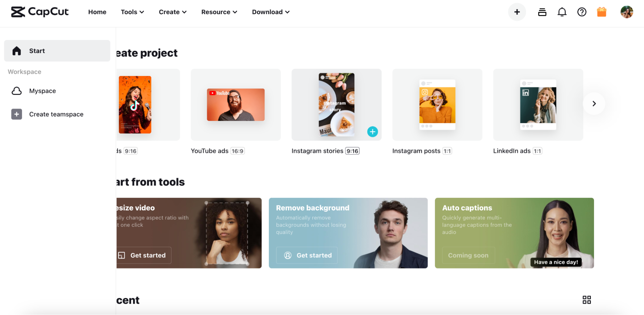Open the notifications bell
Screen dimensions: 644x315
(562, 12)
